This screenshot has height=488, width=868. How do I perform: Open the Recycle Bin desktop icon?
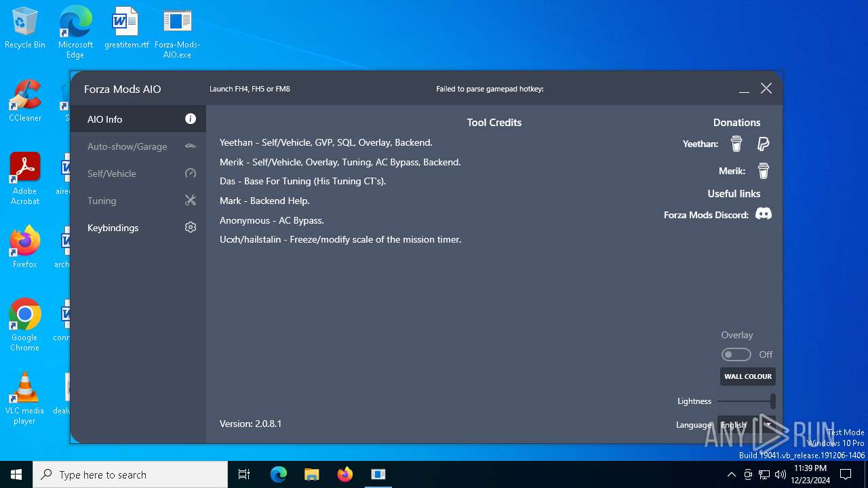[x=25, y=28]
